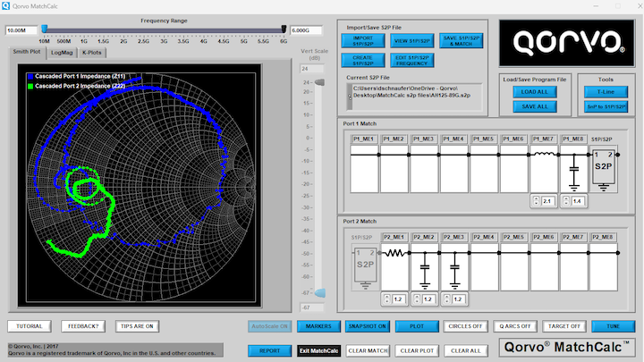Screen dimensions: 644x362
Task: Click the vertical scale lower slider handle
Action: [319, 293]
